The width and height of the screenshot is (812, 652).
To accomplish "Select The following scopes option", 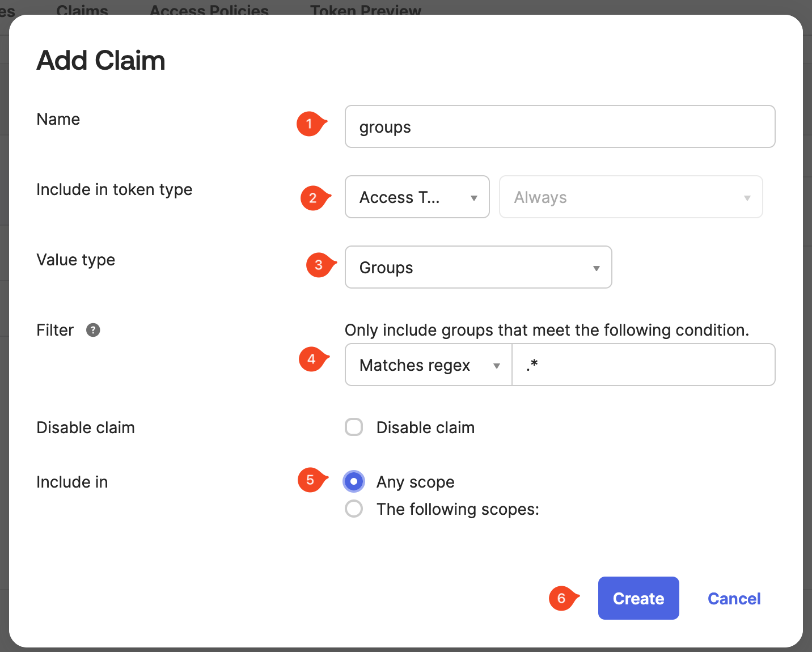I will click(353, 509).
